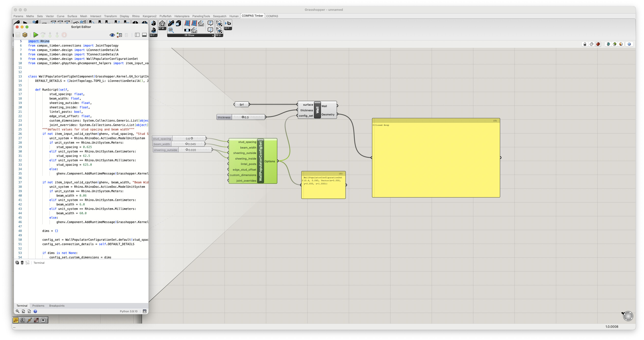Run the script with the green play button
The height and width of the screenshot is (340, 644).
36,35
